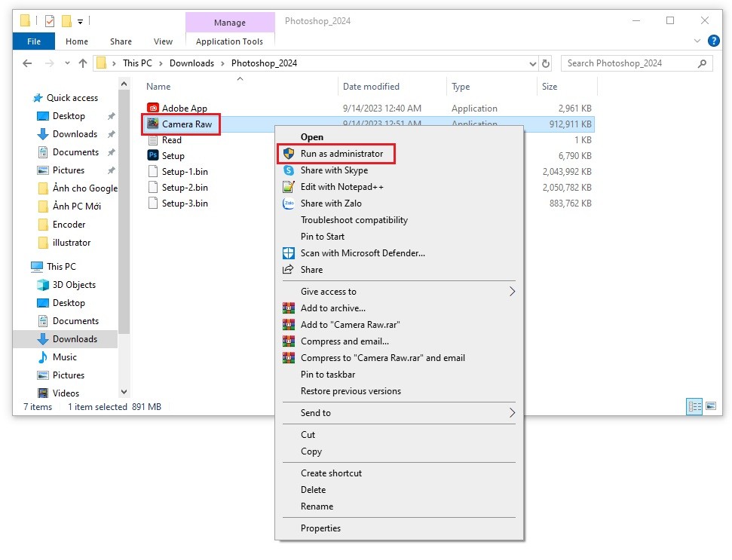Choose Properties from context menu

(320, 528)
